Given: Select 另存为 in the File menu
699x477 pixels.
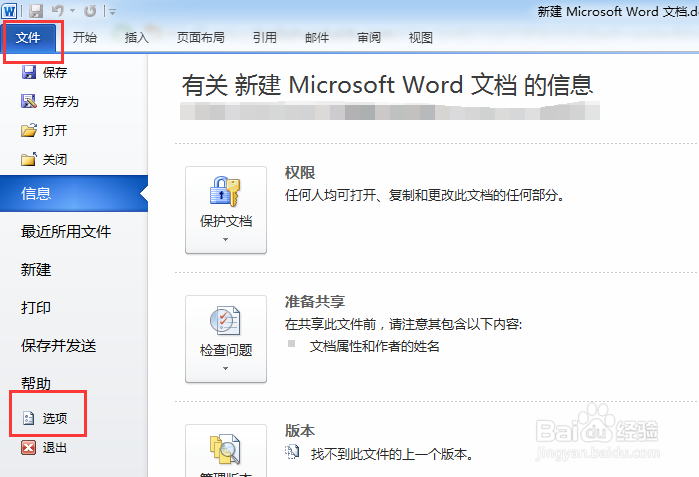Looking at the screenshot, I should pyautogui.click(x=61, y=102).
